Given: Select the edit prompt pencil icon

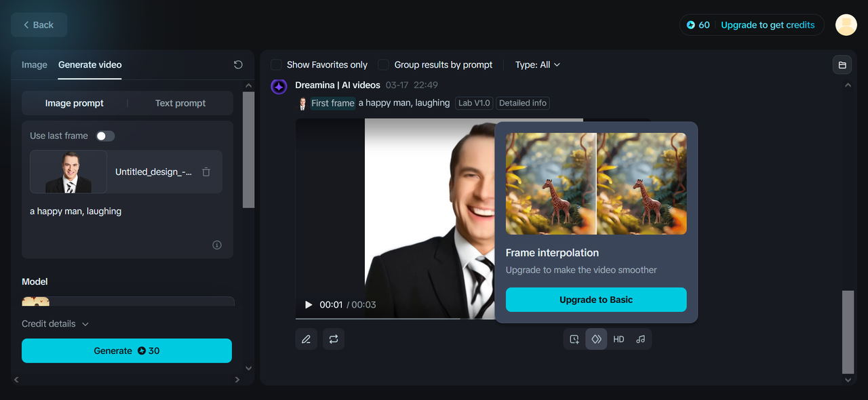Looking at the screenshot, I should point(306,338).
